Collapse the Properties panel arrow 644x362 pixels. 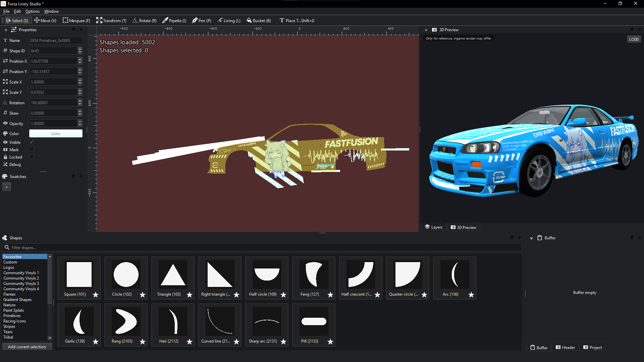click(x=6, y=30)
